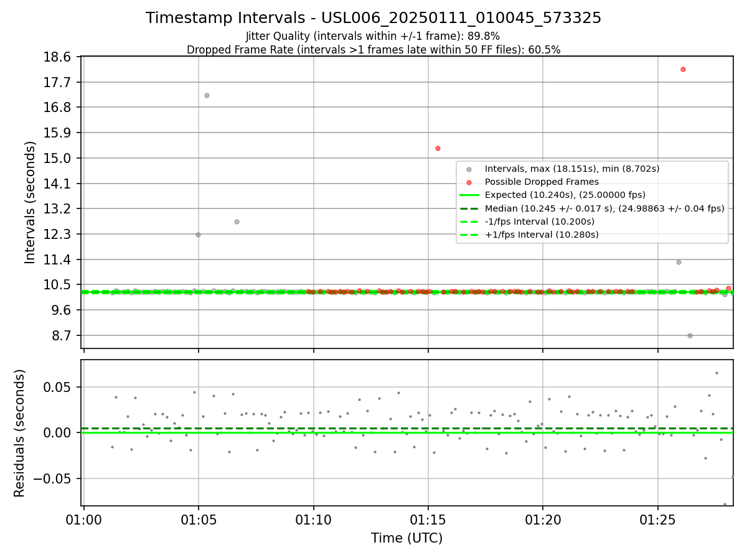Click legend entry 'Expected (10.240s), (25.00000 fps)'
Image resolution: width=747 pixels, height=560 pixels.
[565, 195]
